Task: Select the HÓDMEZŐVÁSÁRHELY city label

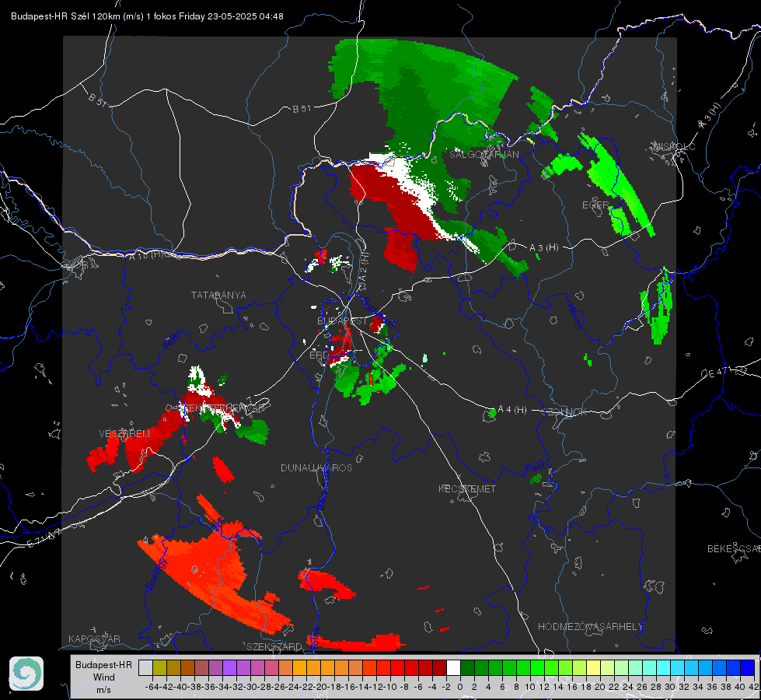Action: coord(590,627)
